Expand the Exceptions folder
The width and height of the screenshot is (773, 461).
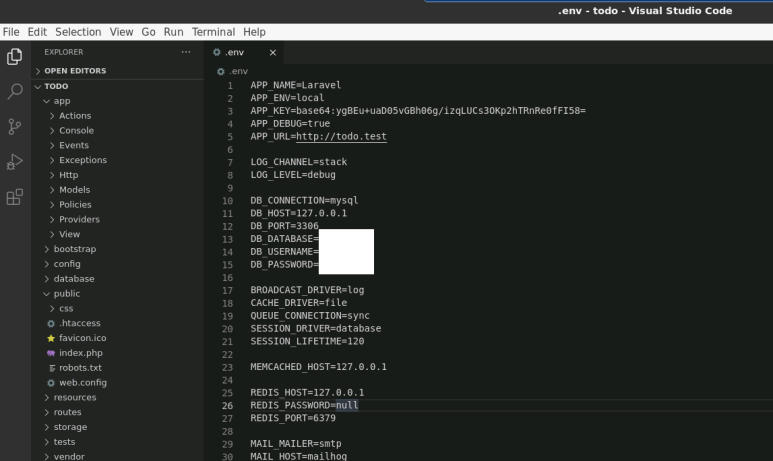[117, 160]
